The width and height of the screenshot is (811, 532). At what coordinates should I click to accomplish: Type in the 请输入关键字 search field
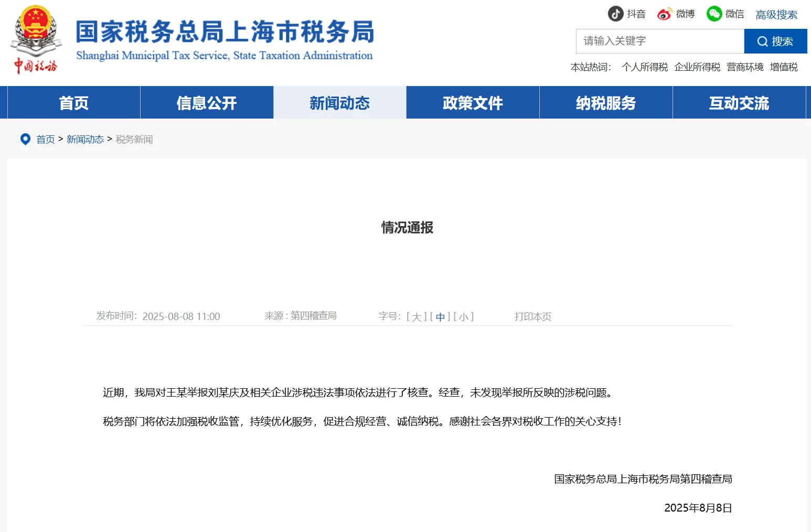(x=659, y=41)
